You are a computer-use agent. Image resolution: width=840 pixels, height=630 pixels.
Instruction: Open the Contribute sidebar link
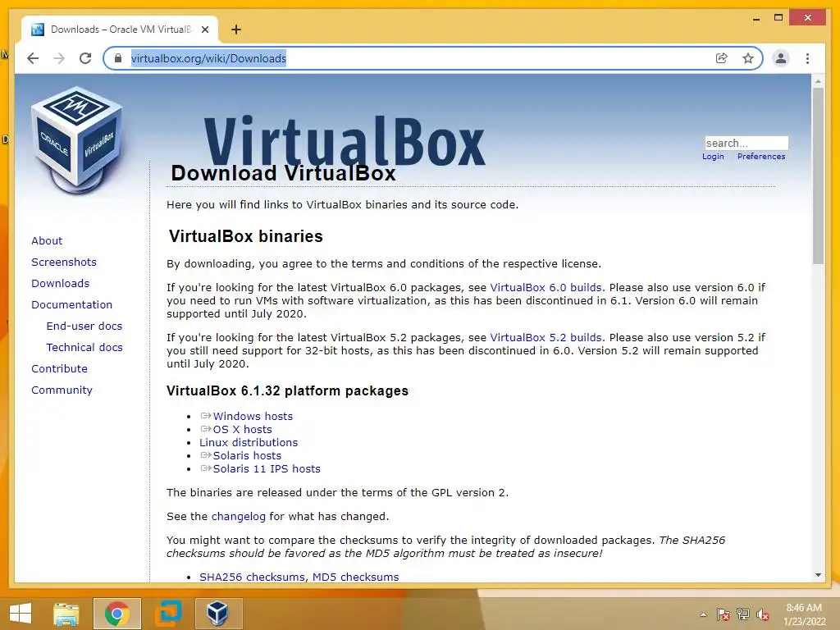(x=59, y=369)
